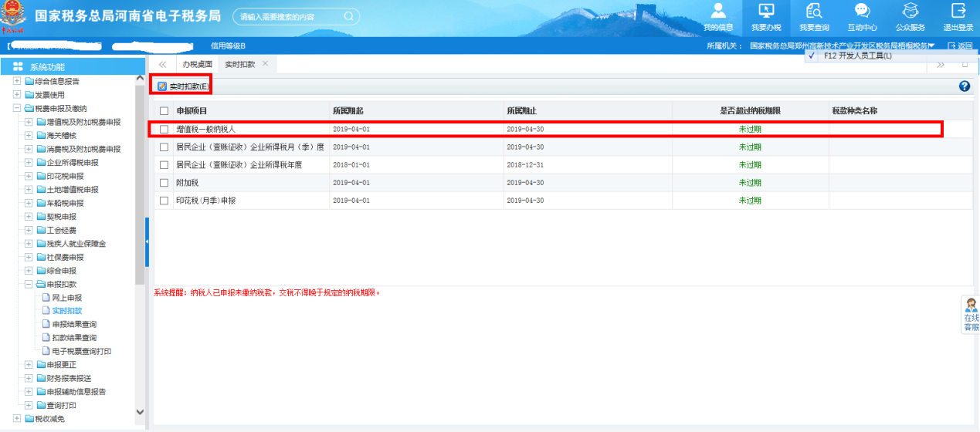
Task: Collapse the 申报扣款 tree node
Action: (x=29, y=285)
